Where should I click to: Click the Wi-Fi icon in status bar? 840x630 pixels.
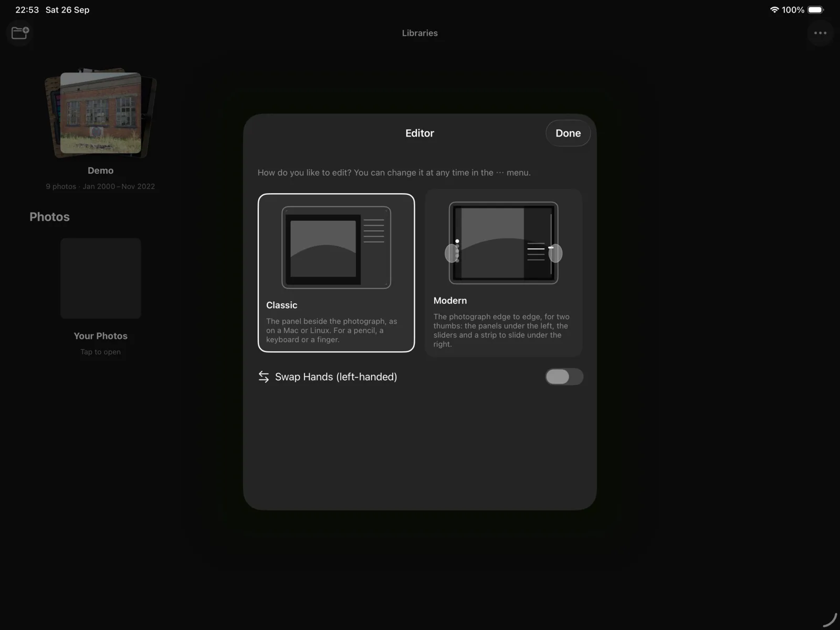pos(774,10)
